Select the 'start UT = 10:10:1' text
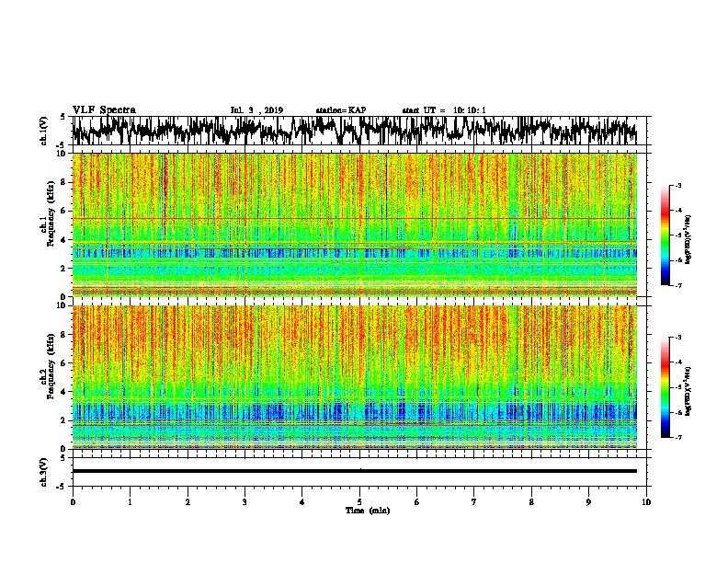728x563 pixels. (x=444, y=110)
